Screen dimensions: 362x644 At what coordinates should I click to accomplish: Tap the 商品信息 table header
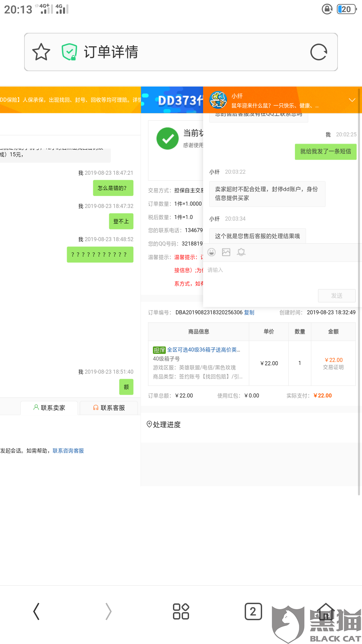pyautogui.click(x=198, y=331)
